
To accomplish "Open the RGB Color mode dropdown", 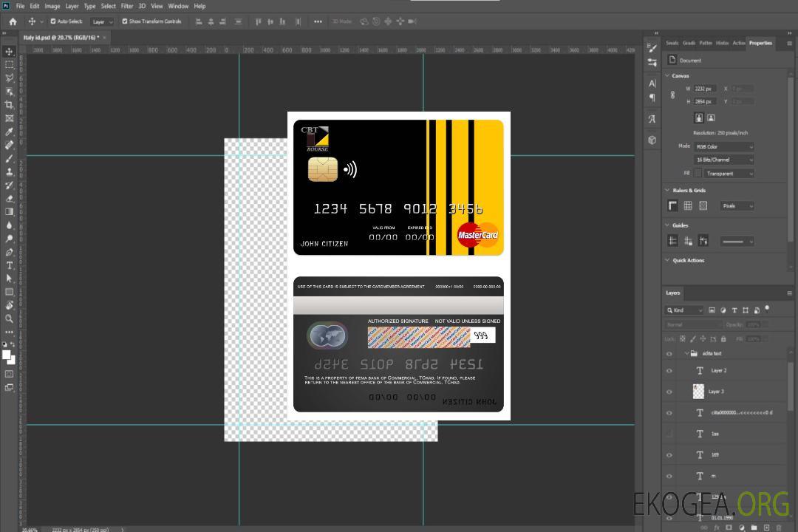I will tap(723, 146).
